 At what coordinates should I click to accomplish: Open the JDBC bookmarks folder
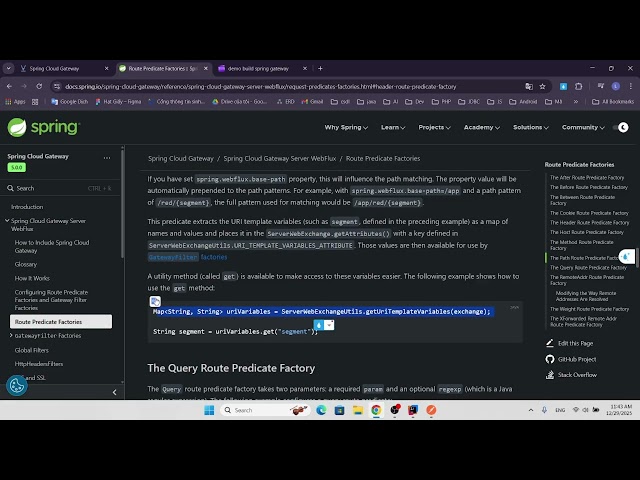(x=469, y=101)
